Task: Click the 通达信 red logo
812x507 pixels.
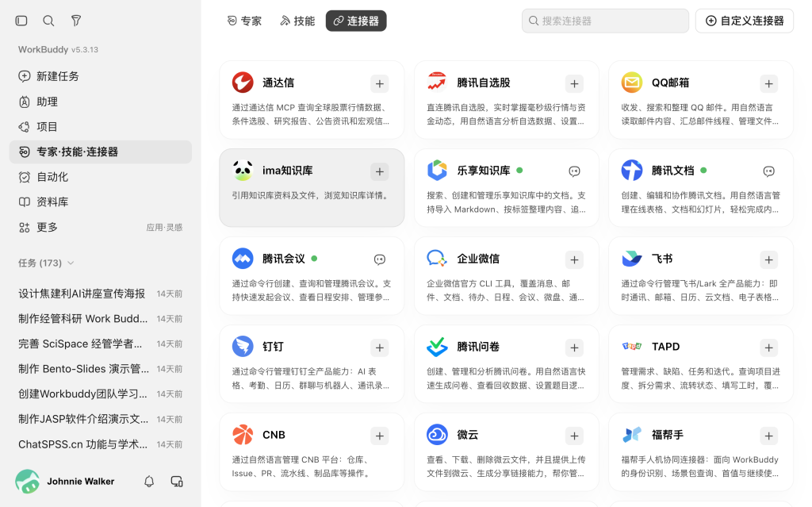Action: [x=243, y=83]
